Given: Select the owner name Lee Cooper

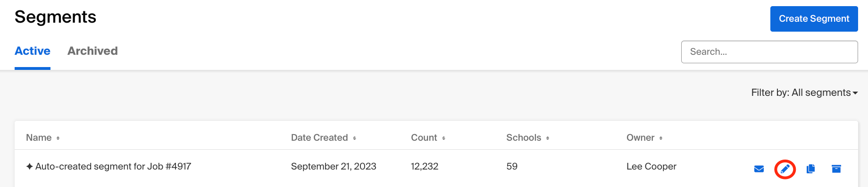Looking at the screenshot, I should 651,166.
